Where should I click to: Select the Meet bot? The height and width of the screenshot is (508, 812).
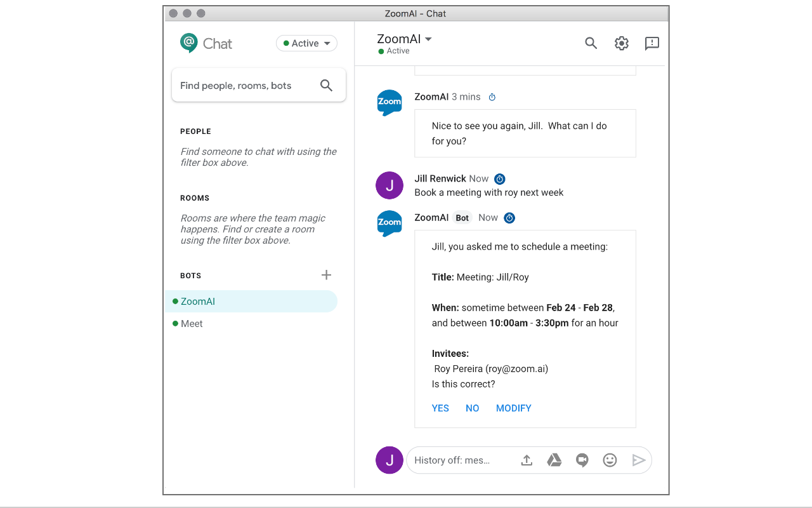coord(192,324)
